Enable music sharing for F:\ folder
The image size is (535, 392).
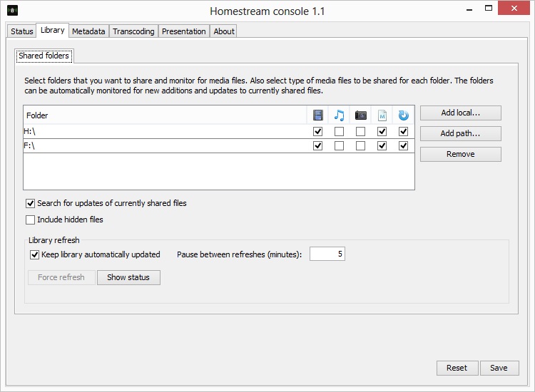pyautogui.click(x=339, y=146)
